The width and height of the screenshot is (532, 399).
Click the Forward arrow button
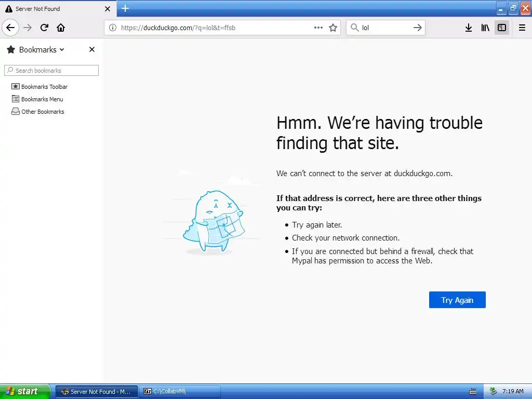click(28, 28)
